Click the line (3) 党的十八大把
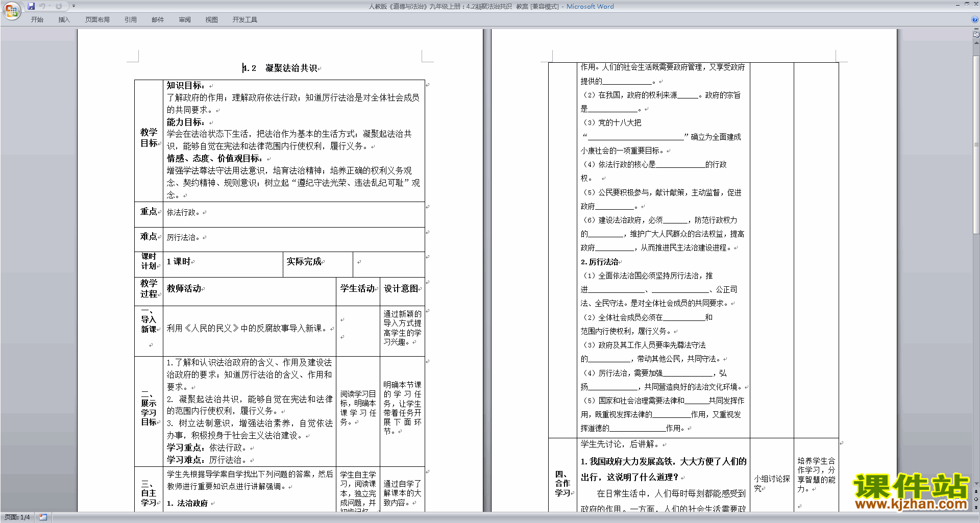The height and width of the screenshot is (523, 980). coord(612,123)
